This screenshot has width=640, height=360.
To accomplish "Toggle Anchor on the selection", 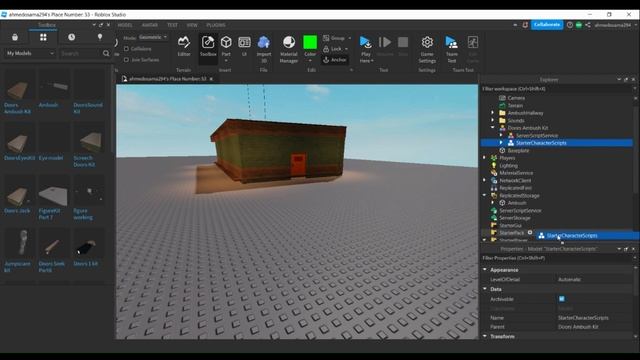I will coord(335,60).
